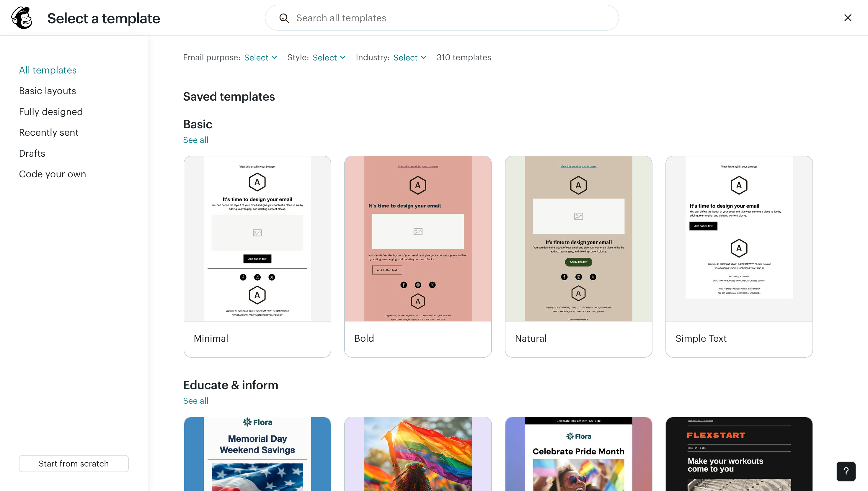Click Facebook icon in Natural preview
The image size is (868, 491).
[x=564, y=277]
